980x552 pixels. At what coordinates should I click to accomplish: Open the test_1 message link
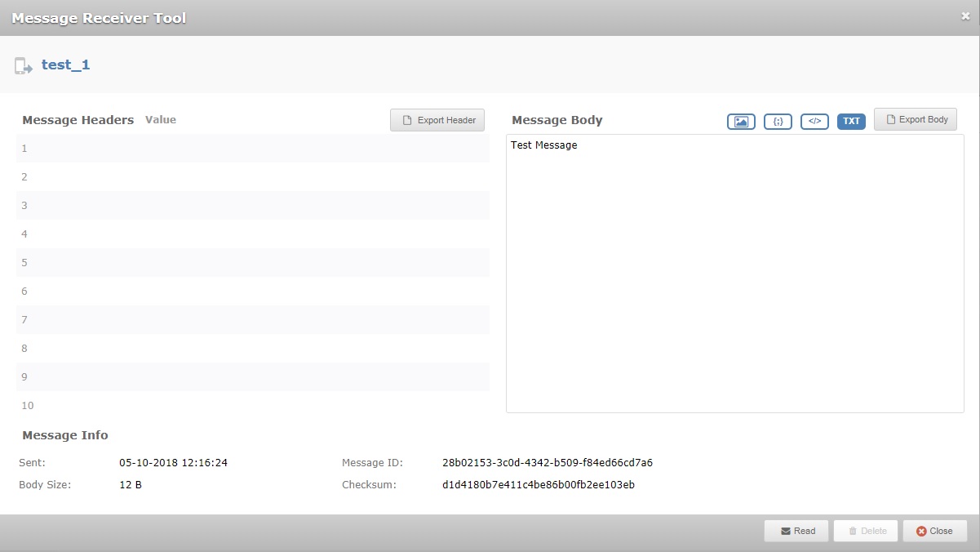point(64,65)
